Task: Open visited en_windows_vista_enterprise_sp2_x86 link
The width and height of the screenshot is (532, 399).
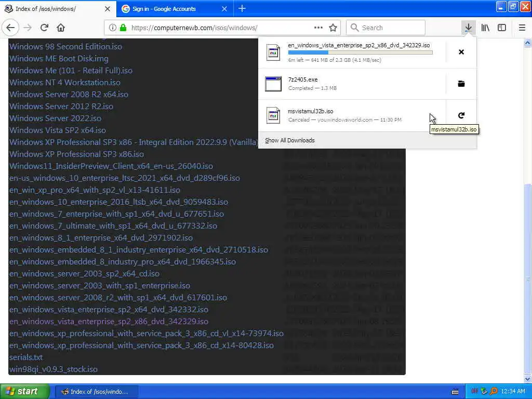Action: click(109, 321)
